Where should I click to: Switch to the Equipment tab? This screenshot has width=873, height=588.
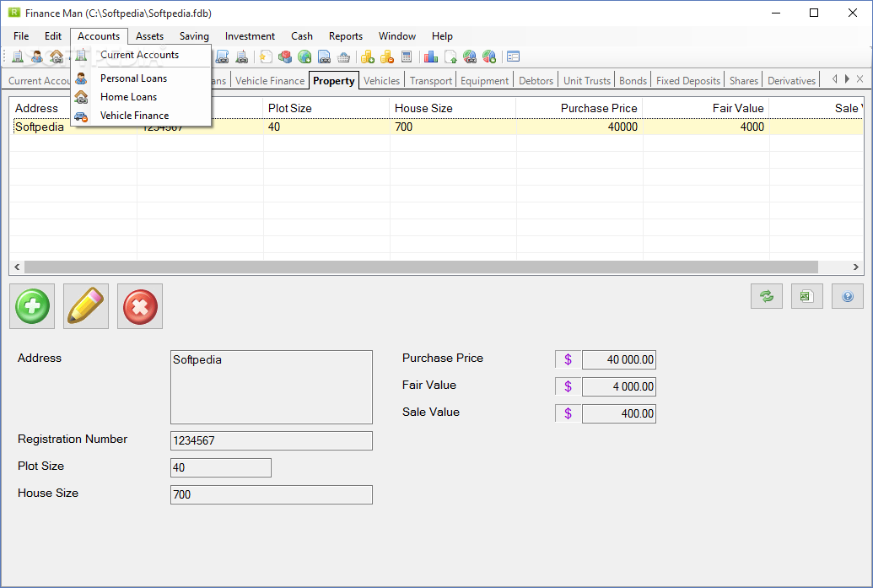tap(485, 81)
